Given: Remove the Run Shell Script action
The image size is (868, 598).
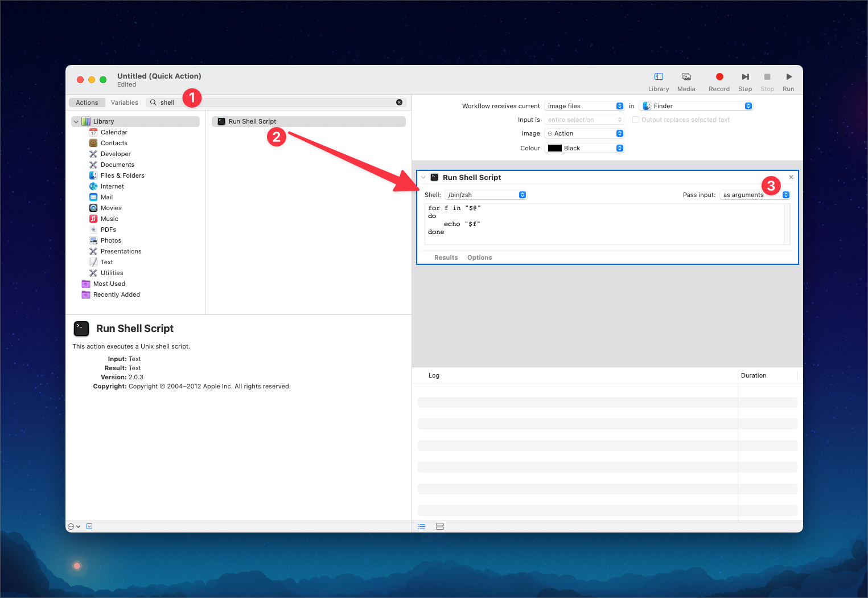Looking at the screenshot, I should pos(791,177).
